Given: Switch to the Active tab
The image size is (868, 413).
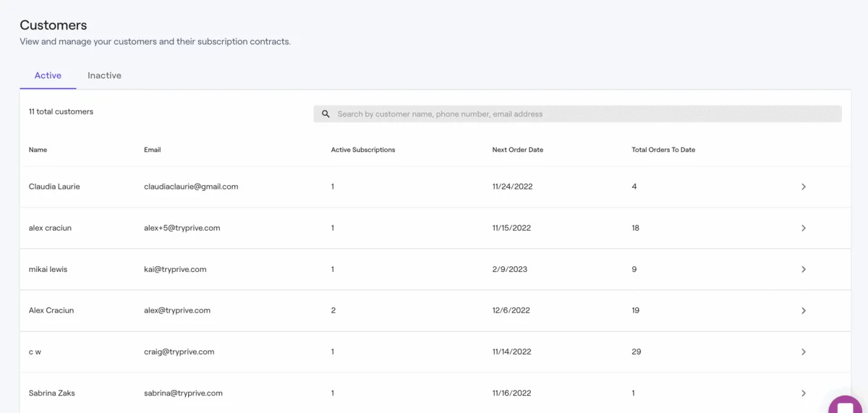Looking at the screenshot, I should pos(48,75).
